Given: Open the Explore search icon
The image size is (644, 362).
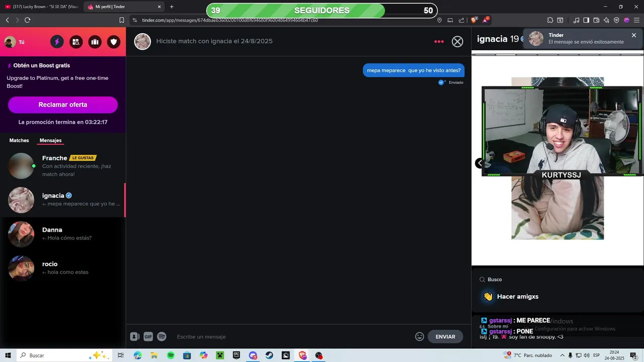Looking at the screenshot, I should 76,42.
